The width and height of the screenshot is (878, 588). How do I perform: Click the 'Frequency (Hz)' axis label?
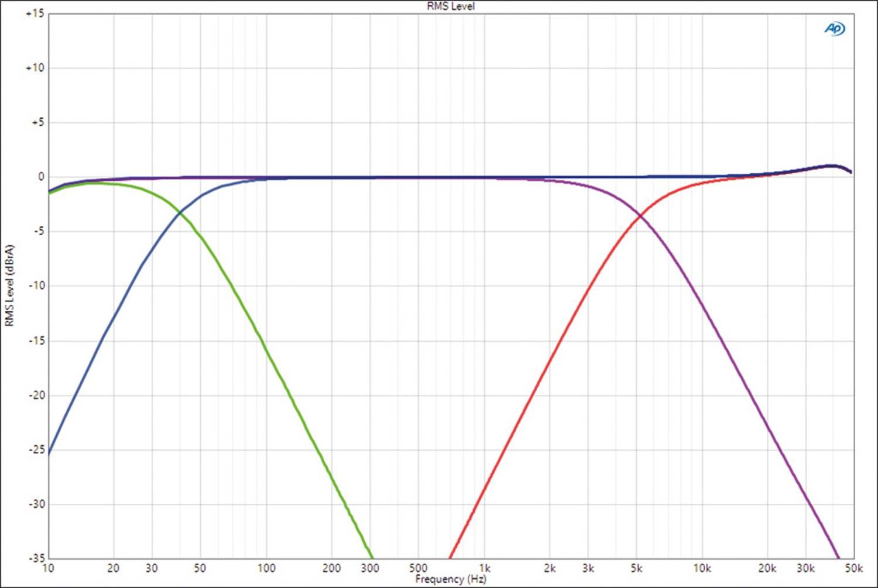(451, 579)
